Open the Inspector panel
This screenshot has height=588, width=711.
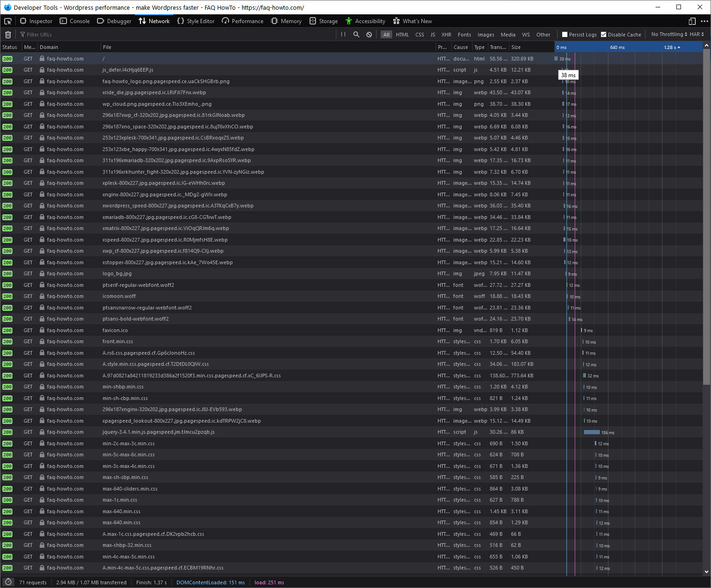36,21
